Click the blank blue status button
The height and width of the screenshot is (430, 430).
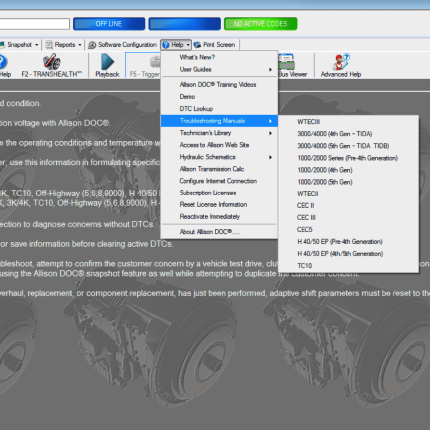coord(185,24)
